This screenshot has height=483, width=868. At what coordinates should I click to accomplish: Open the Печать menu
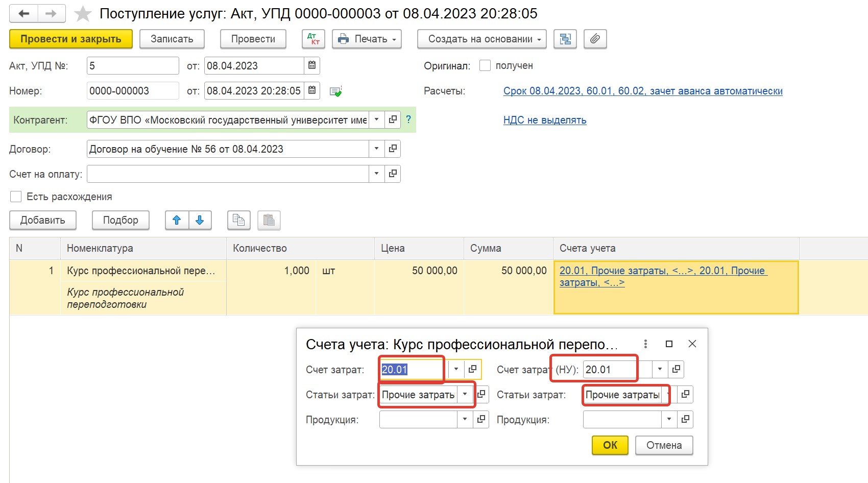click(367, 39)
